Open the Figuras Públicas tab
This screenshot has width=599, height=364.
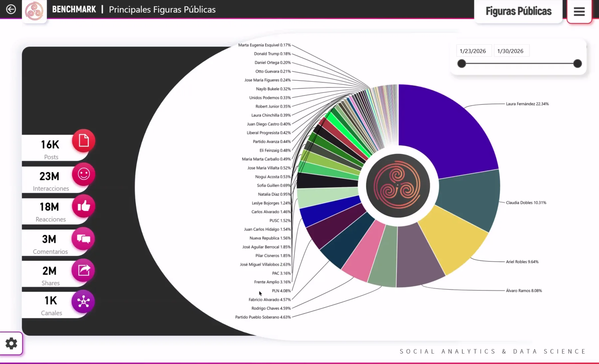click(518, 11)
